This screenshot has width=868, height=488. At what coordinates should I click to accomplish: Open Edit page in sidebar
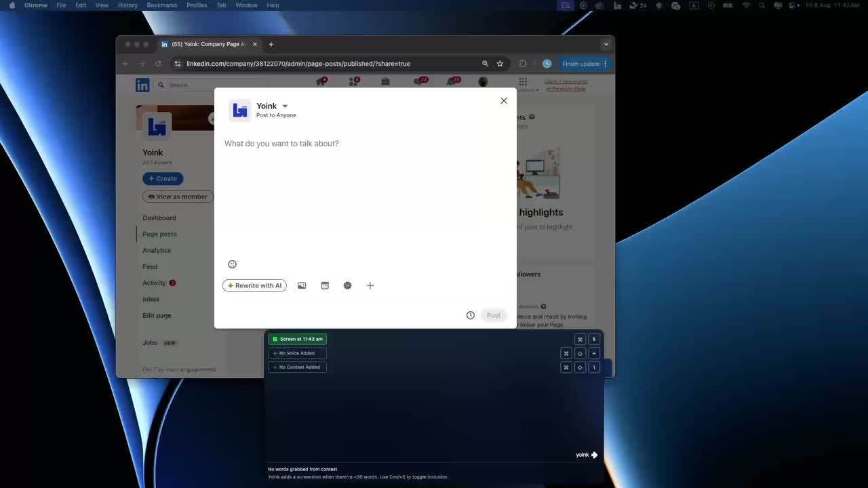pos(157,315)
